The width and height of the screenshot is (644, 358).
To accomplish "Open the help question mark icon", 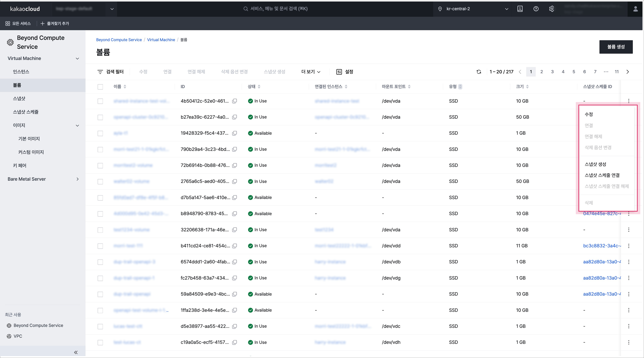I will click(x=536, y=9).
